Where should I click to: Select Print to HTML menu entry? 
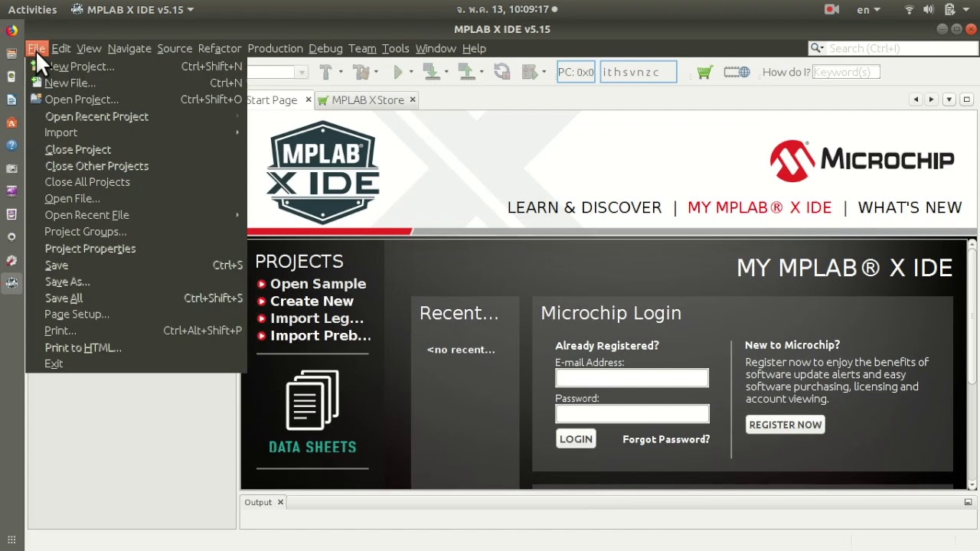[x=136, y=347]
